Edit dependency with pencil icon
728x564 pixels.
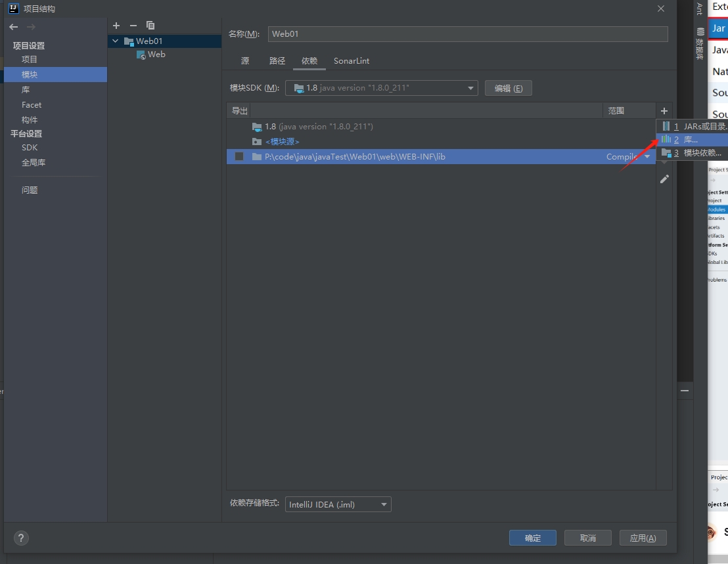click(664, 179)
